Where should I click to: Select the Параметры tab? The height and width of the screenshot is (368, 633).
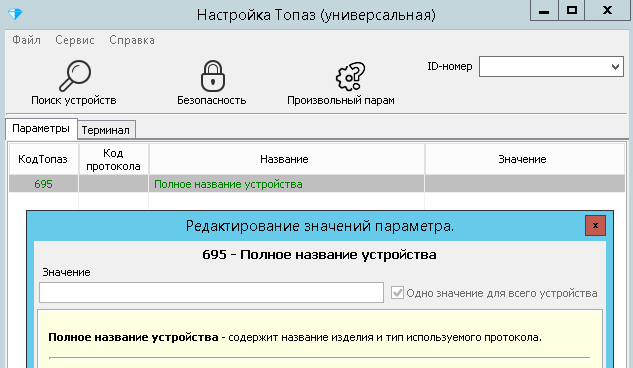tap(41, 129)
